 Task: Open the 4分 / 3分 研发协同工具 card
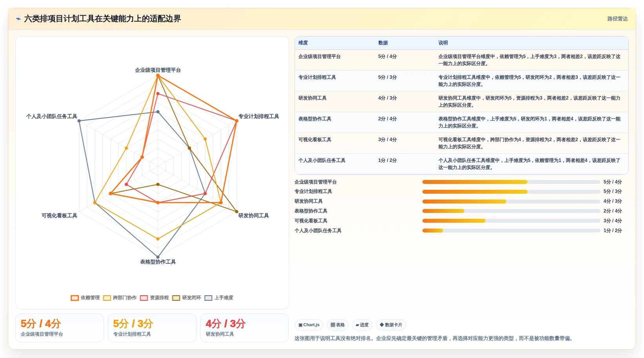[x=245, y=328]
